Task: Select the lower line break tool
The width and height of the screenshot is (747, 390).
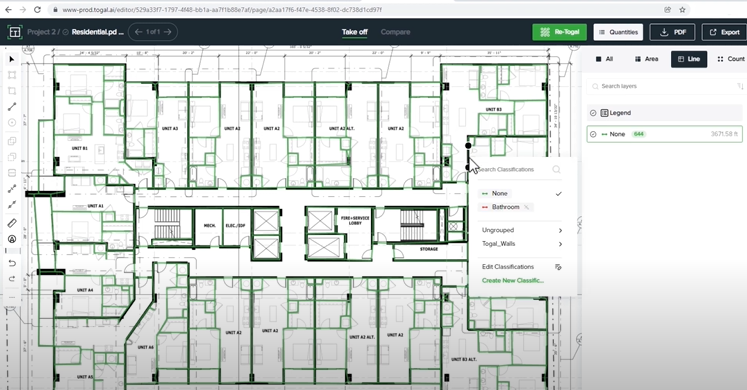Action: tap(12, 205)
